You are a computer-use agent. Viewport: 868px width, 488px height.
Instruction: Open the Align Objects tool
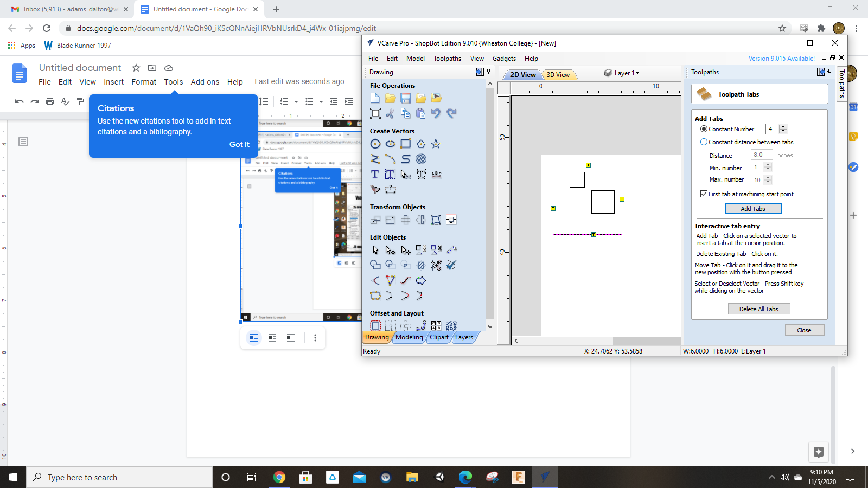point(451,220)
